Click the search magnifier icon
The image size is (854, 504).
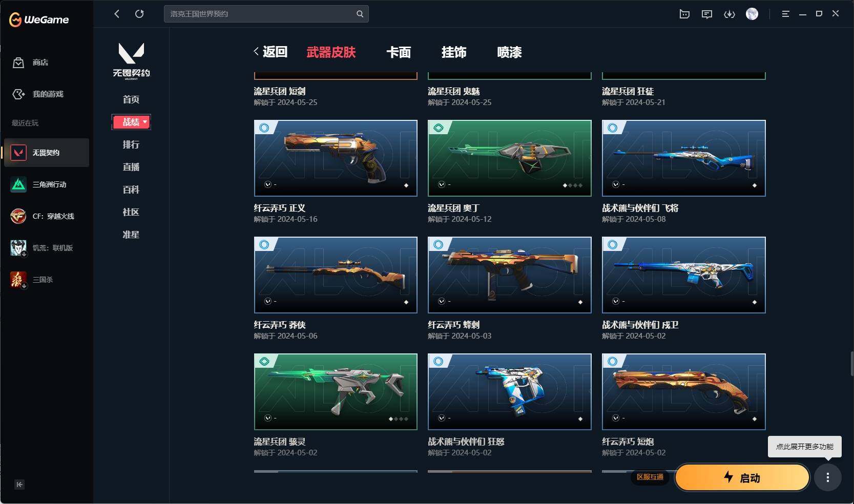point(360,14)
